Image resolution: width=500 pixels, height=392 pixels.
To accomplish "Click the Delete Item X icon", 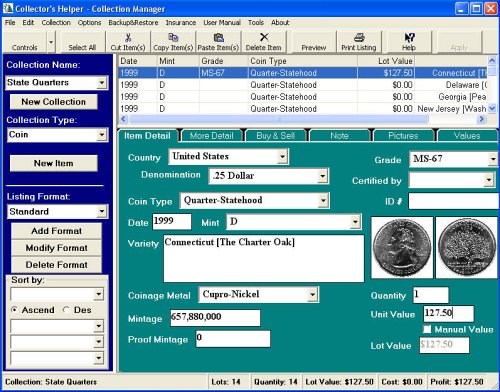I will click(x=264, y=37).
